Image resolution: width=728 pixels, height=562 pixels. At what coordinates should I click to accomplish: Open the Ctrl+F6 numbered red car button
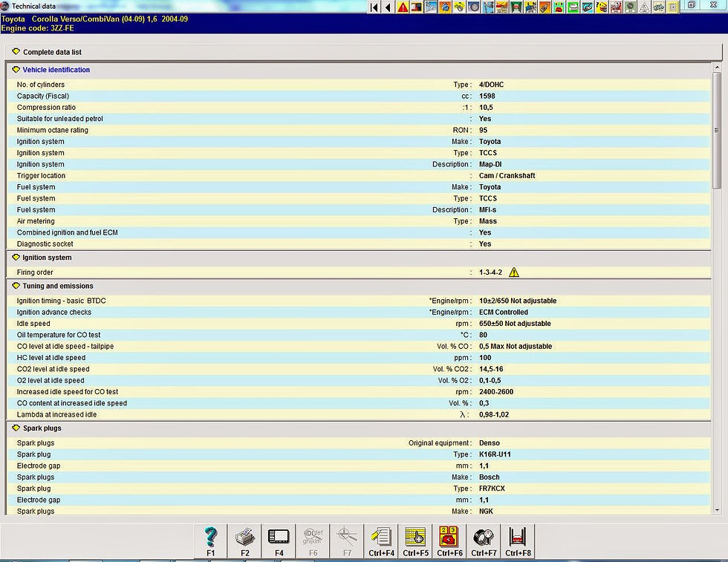pyautogui.click(x=449, y=541)
